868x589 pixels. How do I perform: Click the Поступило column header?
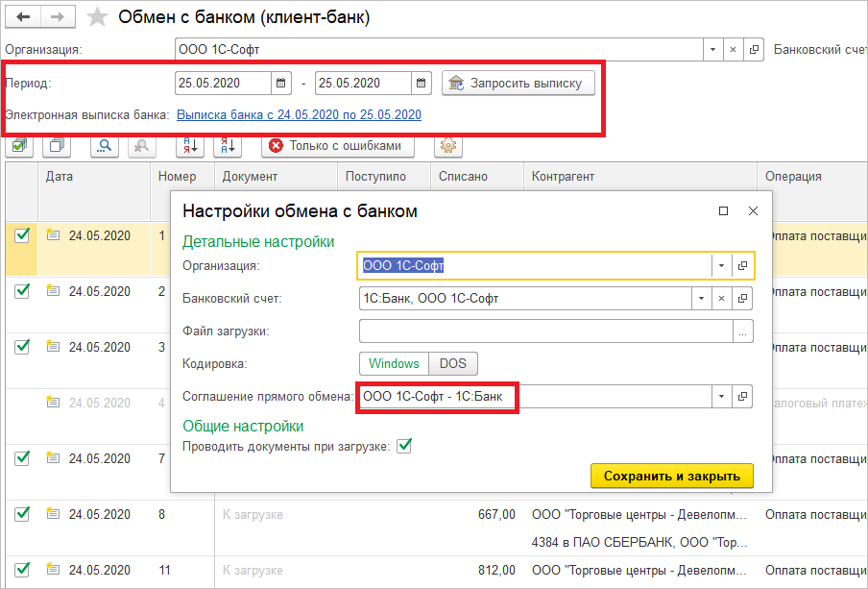[x=384, y=177]
